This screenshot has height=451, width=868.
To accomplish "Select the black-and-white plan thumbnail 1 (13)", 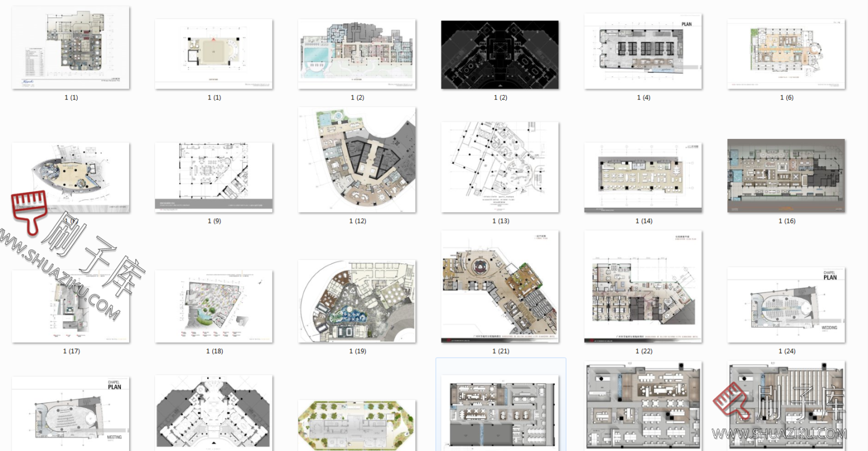I will pos(499,167).
